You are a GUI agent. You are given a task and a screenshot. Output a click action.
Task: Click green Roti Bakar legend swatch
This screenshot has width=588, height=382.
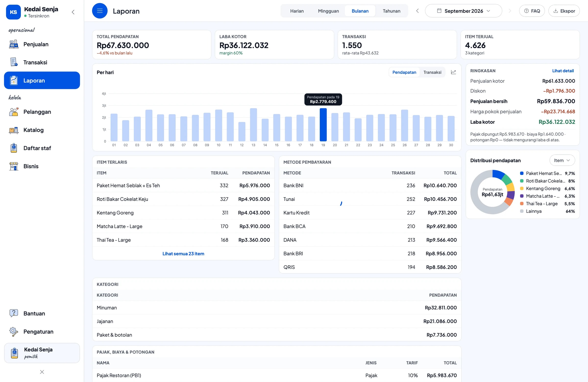(x=522, y=181)
